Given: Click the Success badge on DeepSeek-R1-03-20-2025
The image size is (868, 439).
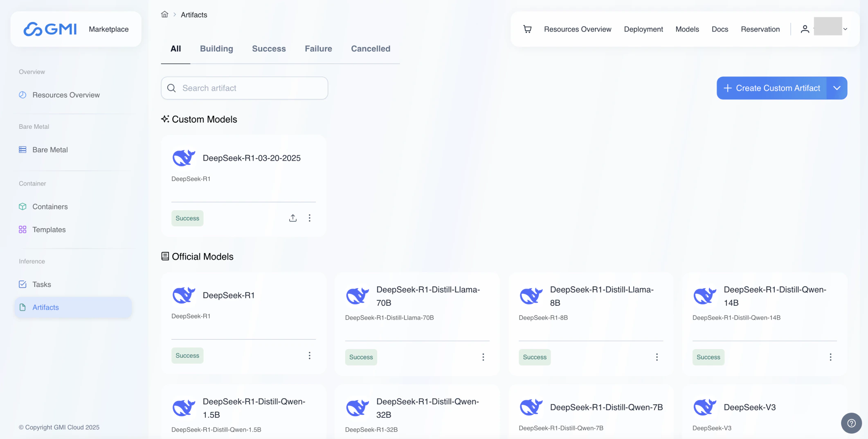Looking at the screenshot, I should tap(187, 218).
